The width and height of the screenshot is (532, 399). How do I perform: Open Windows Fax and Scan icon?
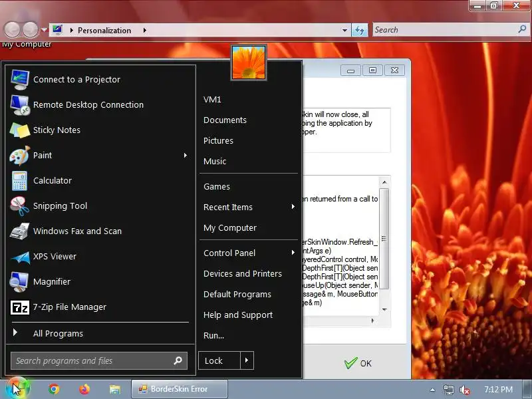(x=20, y=231)
